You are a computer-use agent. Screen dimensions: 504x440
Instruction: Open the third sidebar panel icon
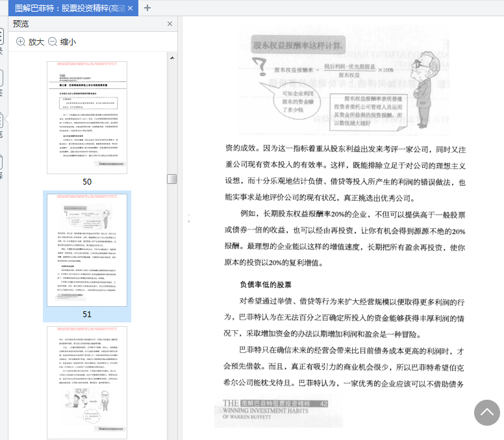tap(1, 121)
